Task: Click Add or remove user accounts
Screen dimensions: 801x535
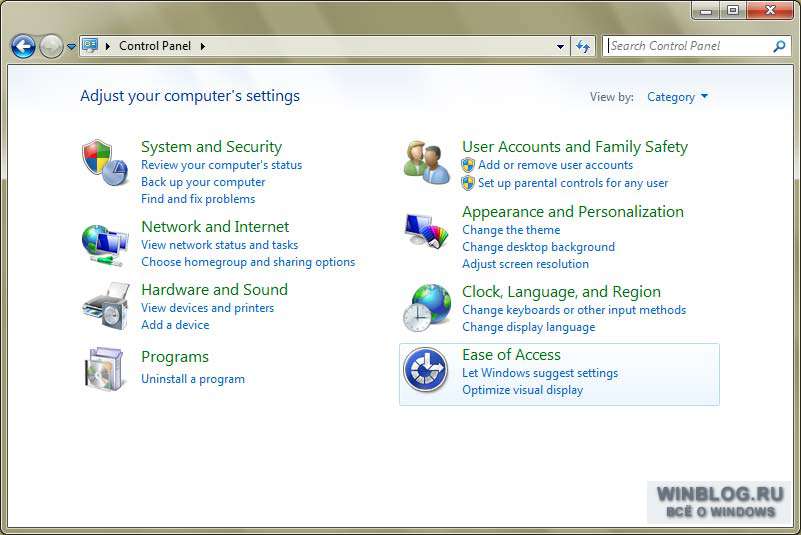Action: pyautogui.click(x=555, y=165)
